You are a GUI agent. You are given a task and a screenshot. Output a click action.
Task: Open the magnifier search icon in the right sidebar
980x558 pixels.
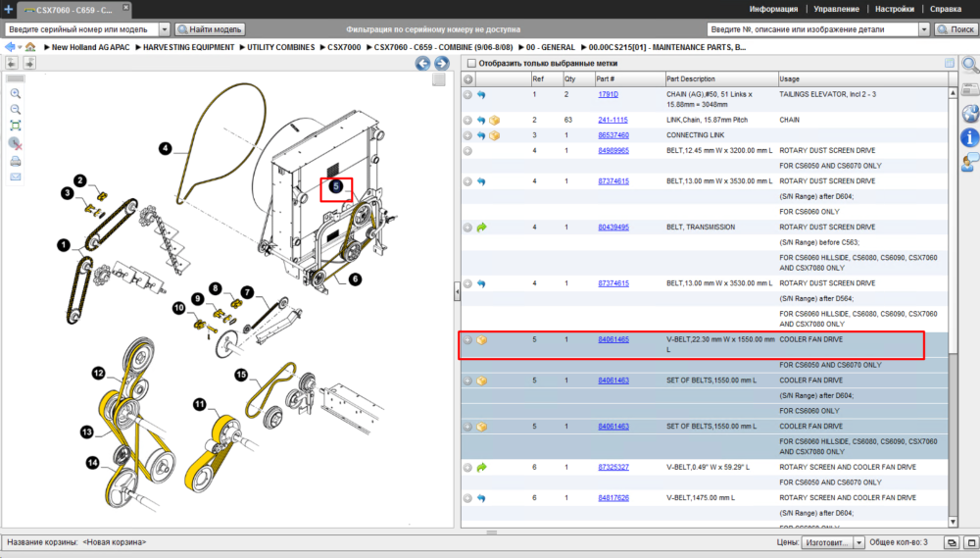(x=970, y=65)
